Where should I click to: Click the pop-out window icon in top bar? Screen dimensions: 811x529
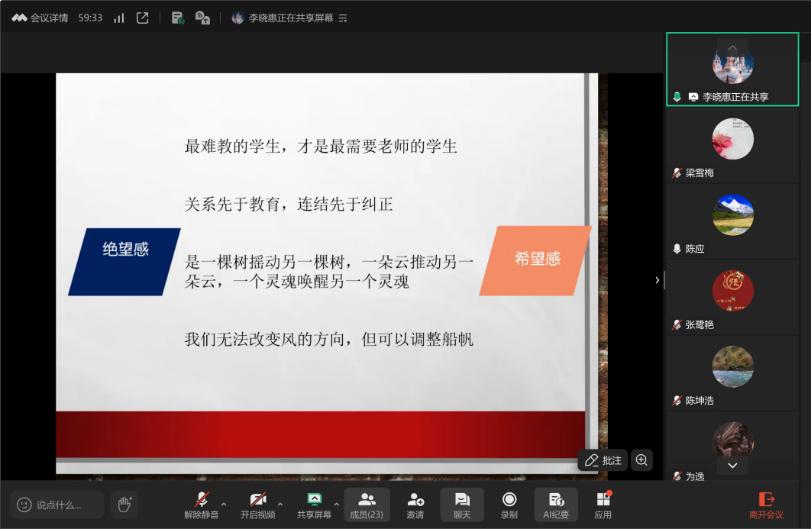click(x=143, y=18)
